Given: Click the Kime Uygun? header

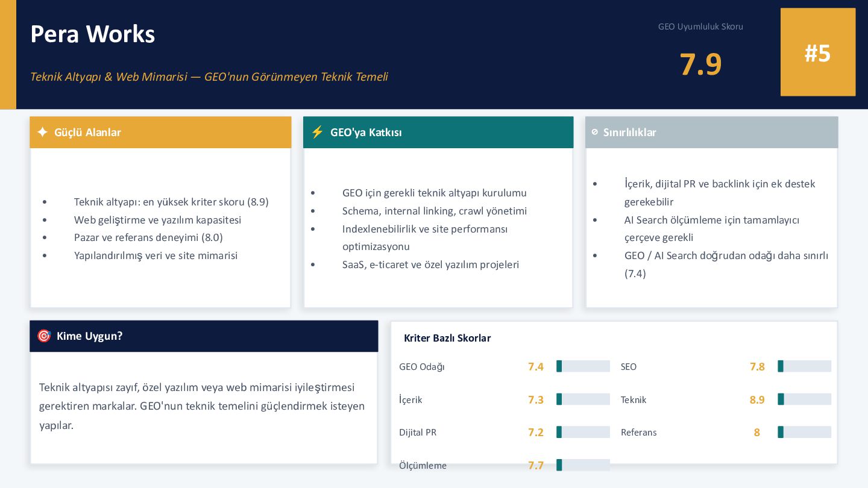Looking at the screenshot, I should [204, 336].
